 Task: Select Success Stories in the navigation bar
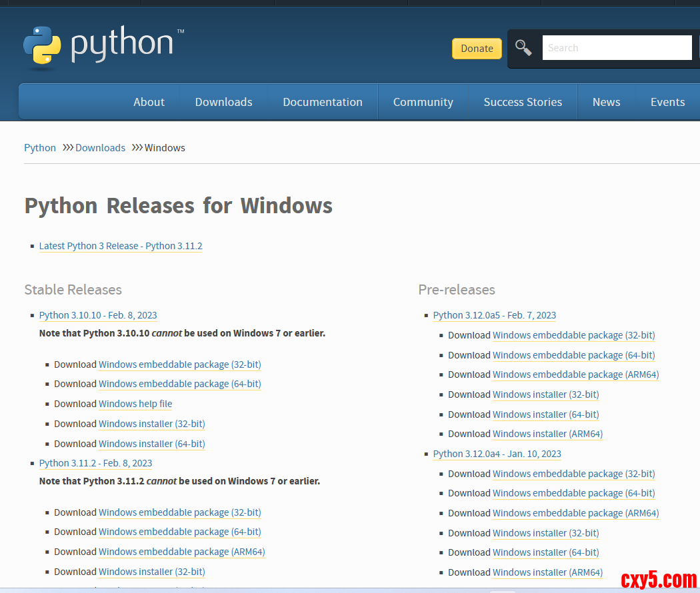(x=523, y=102)
